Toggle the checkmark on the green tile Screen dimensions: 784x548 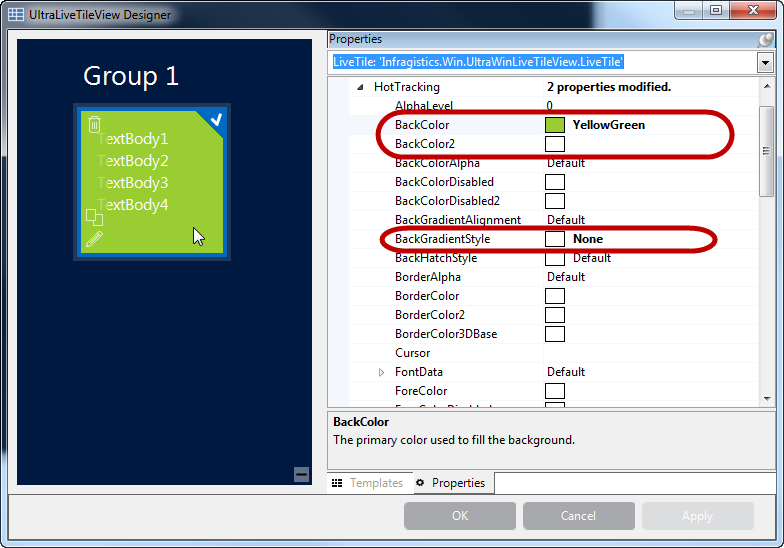(215, 119)
